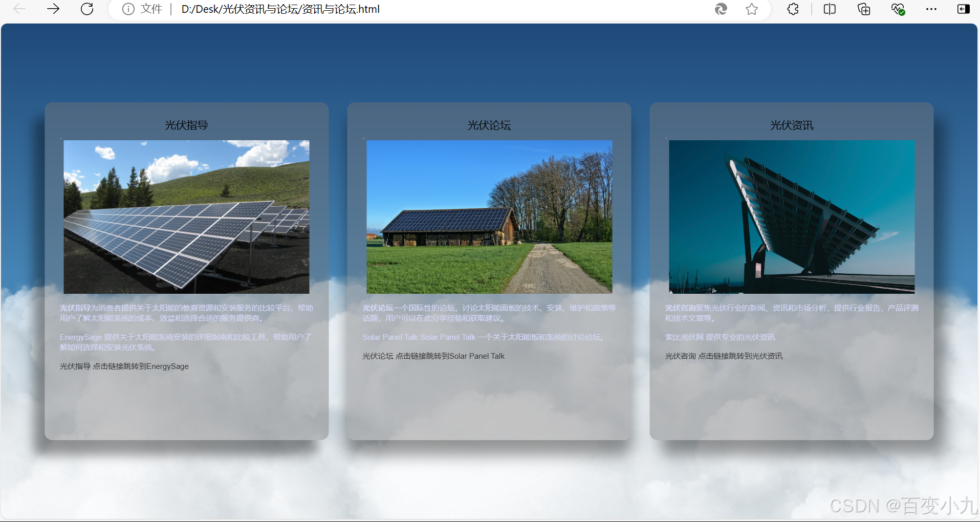Click the address bar URL text
The height and width of the screenshot is (522, 980).
click(280, 9)
